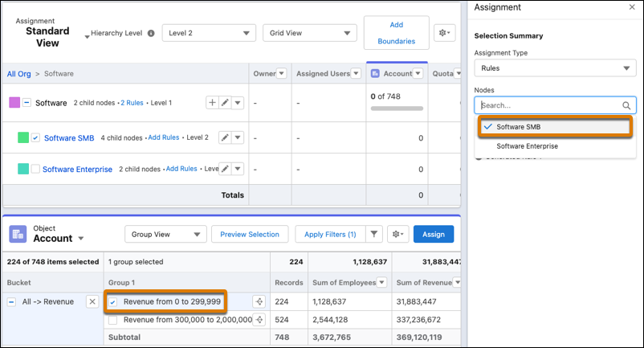Click the search magnifier in Nodes field
This screenshot has width=644, height=348.
[626, 105]
